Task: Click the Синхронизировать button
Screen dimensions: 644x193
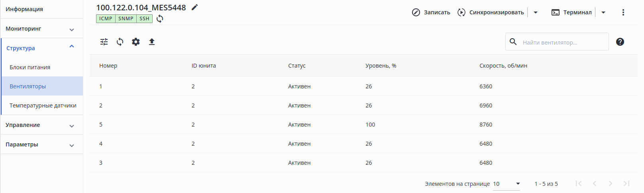Action: point(491,12)
